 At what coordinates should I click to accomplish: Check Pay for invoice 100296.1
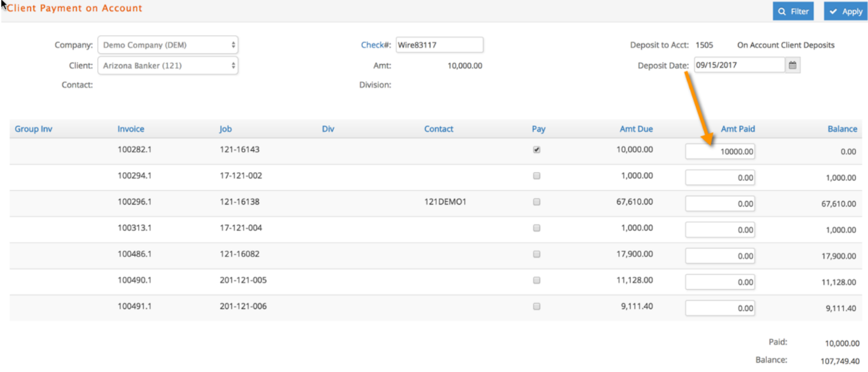coord(536,202)
